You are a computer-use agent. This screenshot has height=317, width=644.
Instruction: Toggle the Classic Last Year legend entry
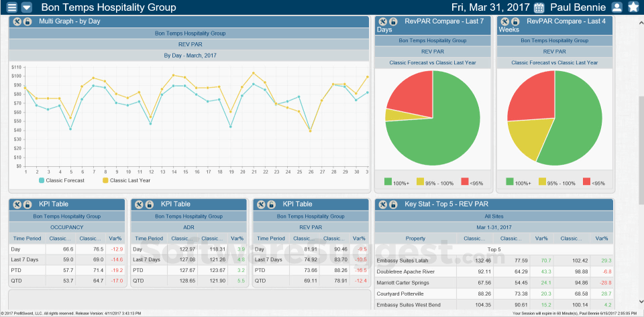click(x=127, y=180)
